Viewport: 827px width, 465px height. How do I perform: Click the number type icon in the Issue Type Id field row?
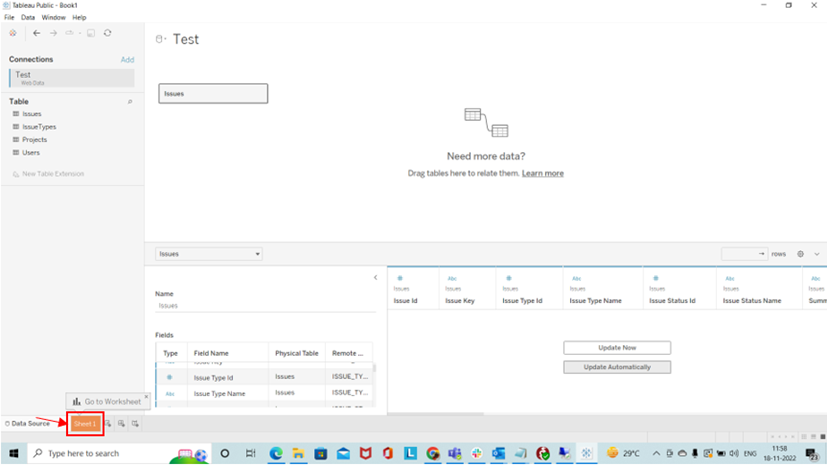tap(169, 377)
